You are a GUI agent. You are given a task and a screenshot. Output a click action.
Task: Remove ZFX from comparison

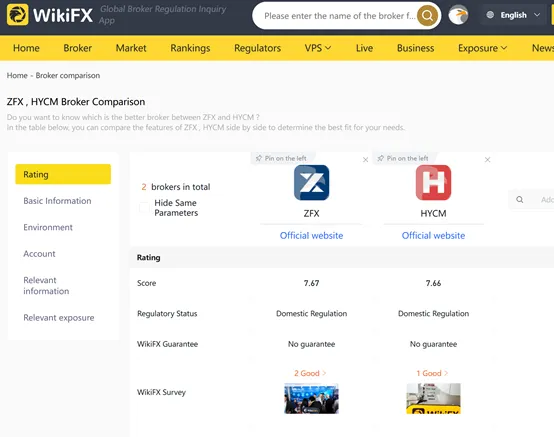[365, 160]
